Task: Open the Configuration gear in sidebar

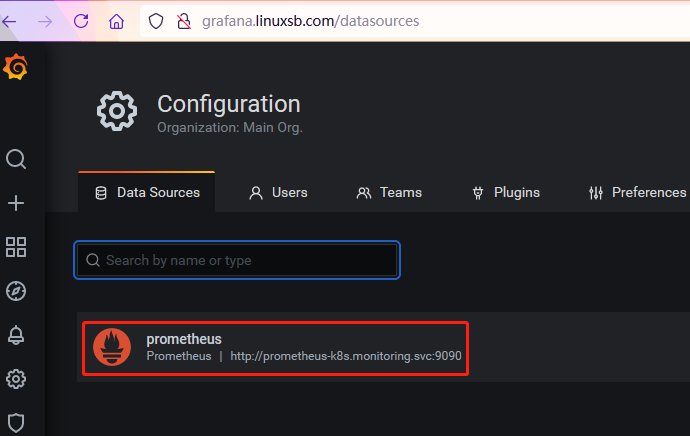Action: coord(16,379)
